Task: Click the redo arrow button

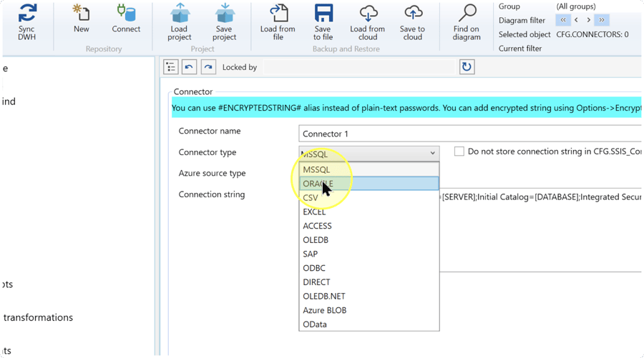Action: pos(208,67)
